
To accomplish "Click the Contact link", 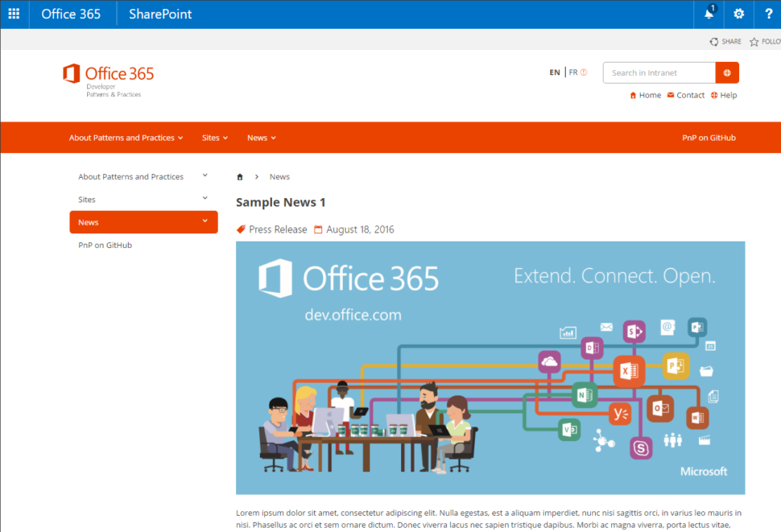I will (690, 95).
